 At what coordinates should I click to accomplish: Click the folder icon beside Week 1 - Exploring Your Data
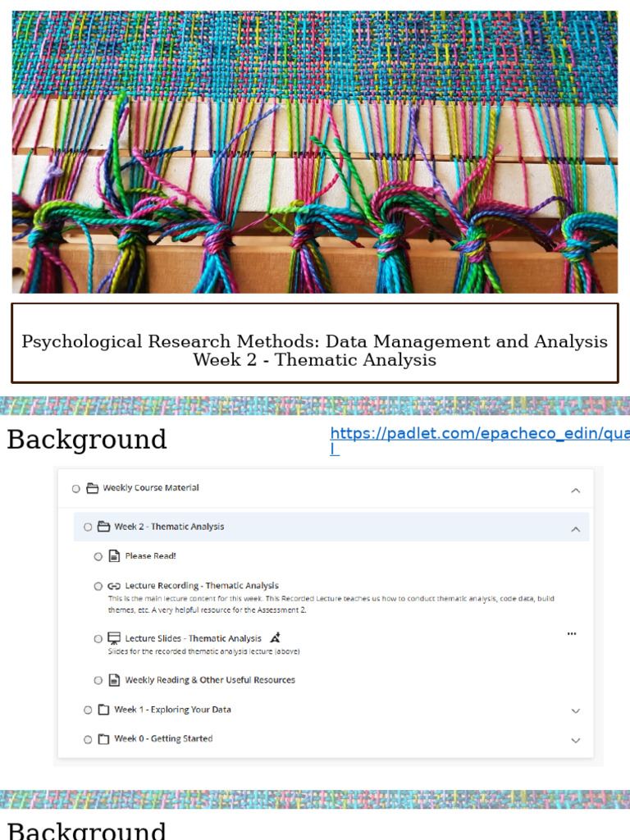(x=103, y=710)
